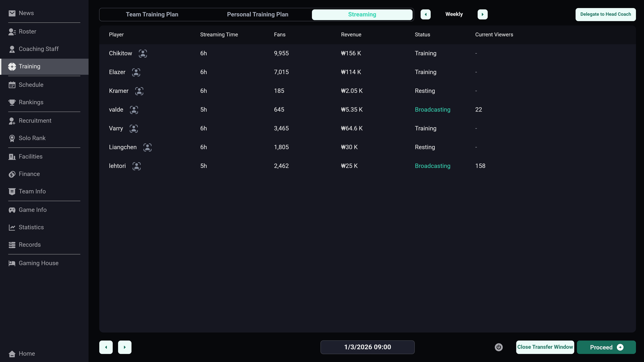Screen dimensions: 644x362
Task: Open the Personal Training Plan tab
Action: (x=257, y=14)
